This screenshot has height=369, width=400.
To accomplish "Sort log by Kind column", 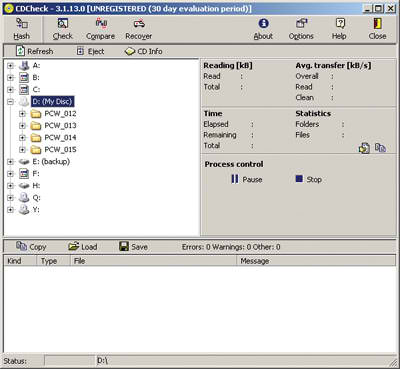I will point(20,261).
